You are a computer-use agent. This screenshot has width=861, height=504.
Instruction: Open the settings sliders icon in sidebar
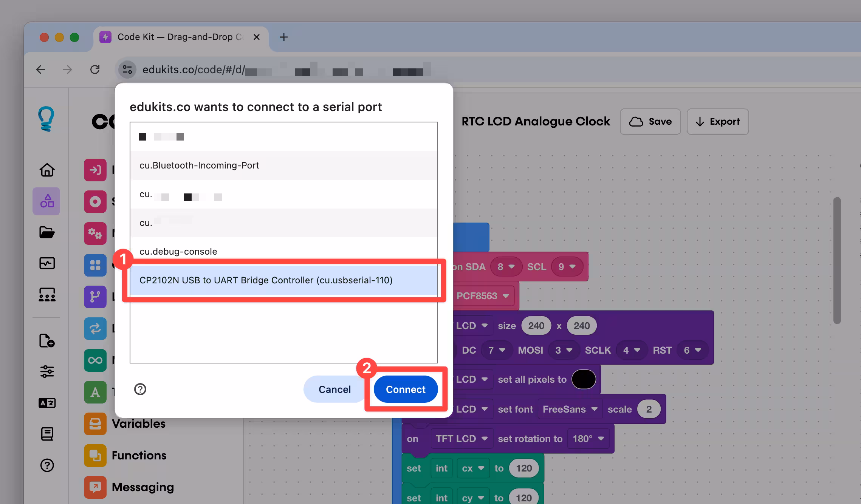pyautogui.click(x=47, y=371)
